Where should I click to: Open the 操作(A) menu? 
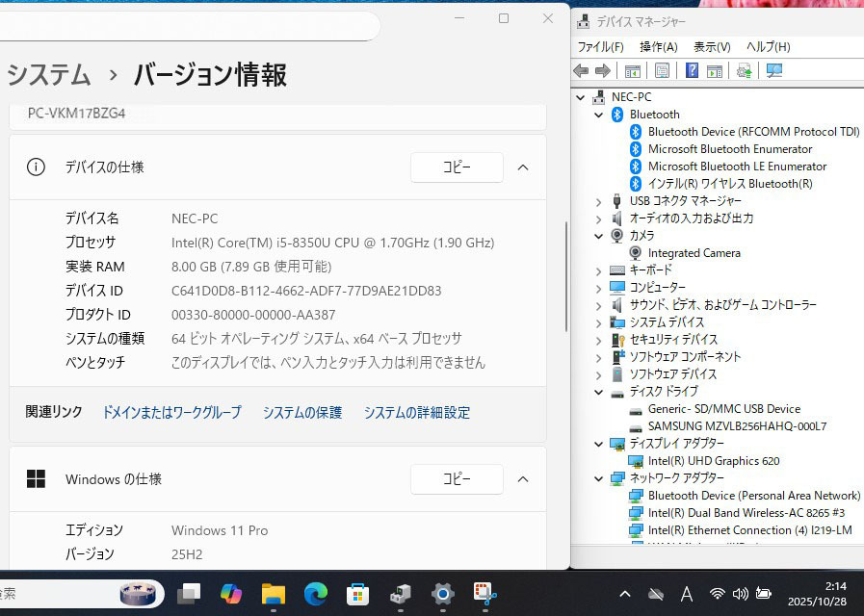(x=658, y=46)
